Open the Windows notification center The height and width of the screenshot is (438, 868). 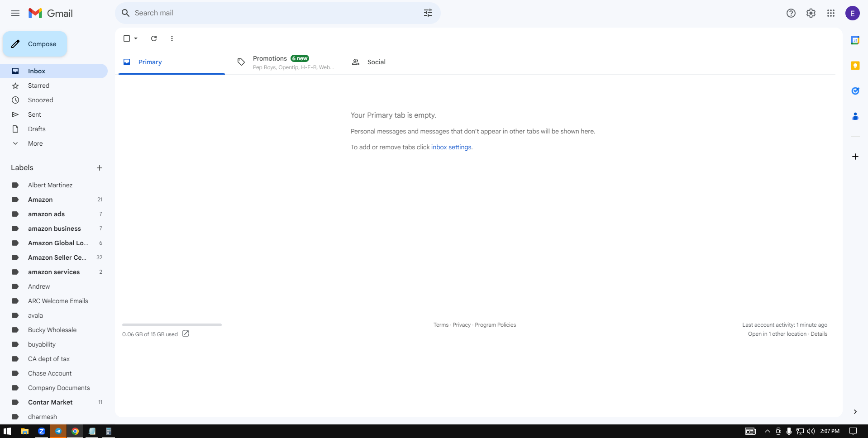point(853,431)
